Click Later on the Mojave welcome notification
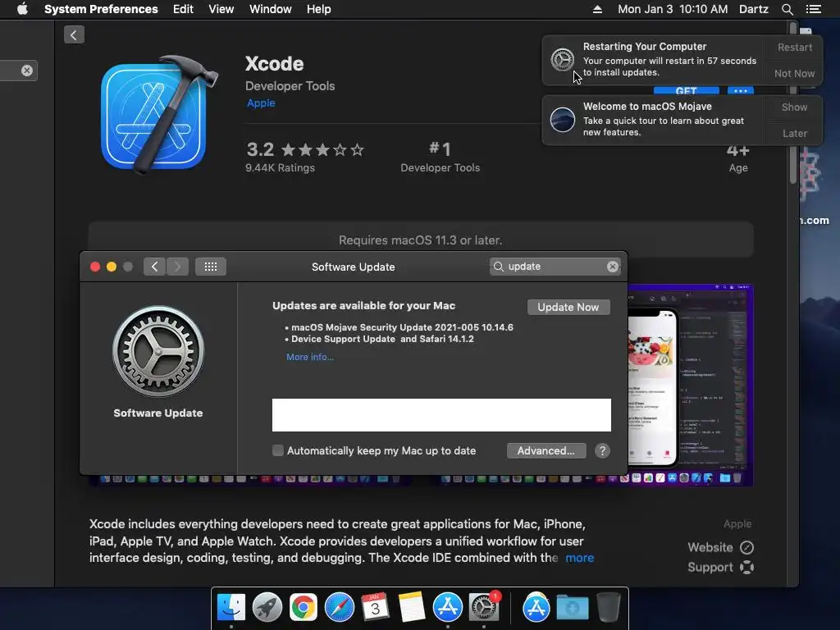The width and height of the screenshot is (840, 630). tap(794, 134)
